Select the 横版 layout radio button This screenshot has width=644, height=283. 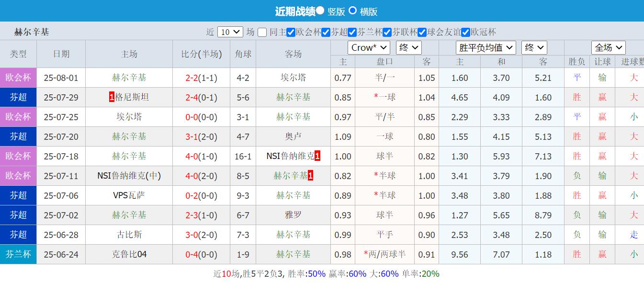click(353, 11)
